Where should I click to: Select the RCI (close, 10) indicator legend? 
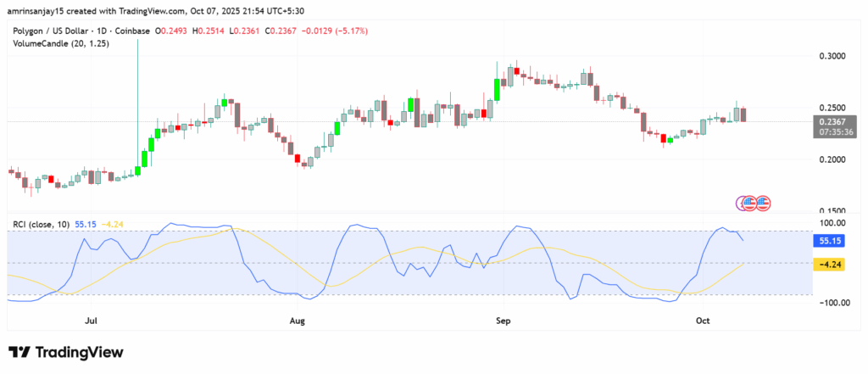click(41, 223)
